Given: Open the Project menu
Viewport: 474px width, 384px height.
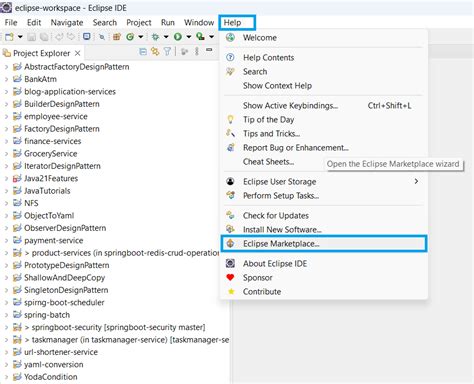Looking at the screenshot, I should tap(139, 23).
